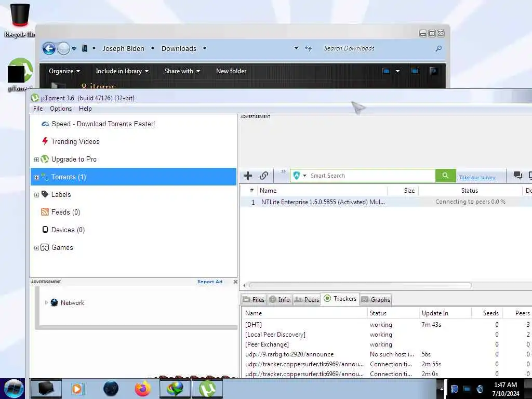Click scrollbar left arrow in torrent list

click(244, 285)
